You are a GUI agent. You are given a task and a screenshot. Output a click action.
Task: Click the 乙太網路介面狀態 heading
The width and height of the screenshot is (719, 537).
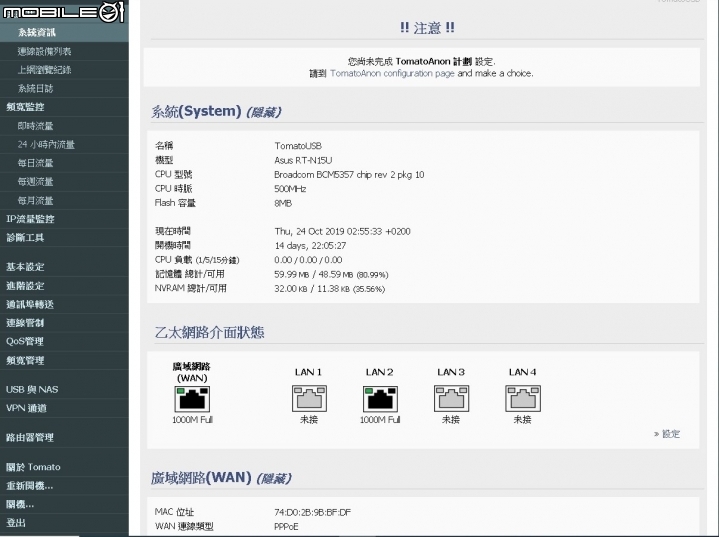pos(210,332)
